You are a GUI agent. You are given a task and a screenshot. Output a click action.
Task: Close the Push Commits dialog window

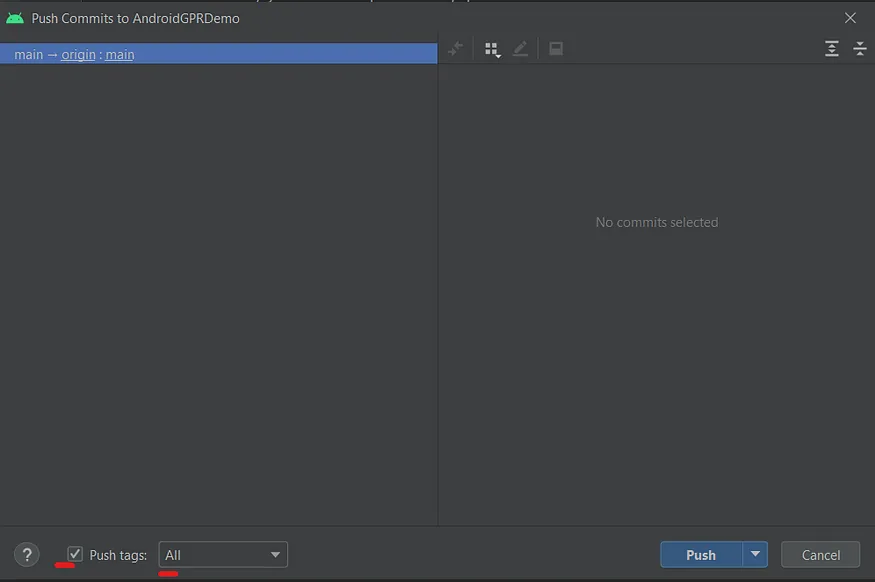click(850, 18)
